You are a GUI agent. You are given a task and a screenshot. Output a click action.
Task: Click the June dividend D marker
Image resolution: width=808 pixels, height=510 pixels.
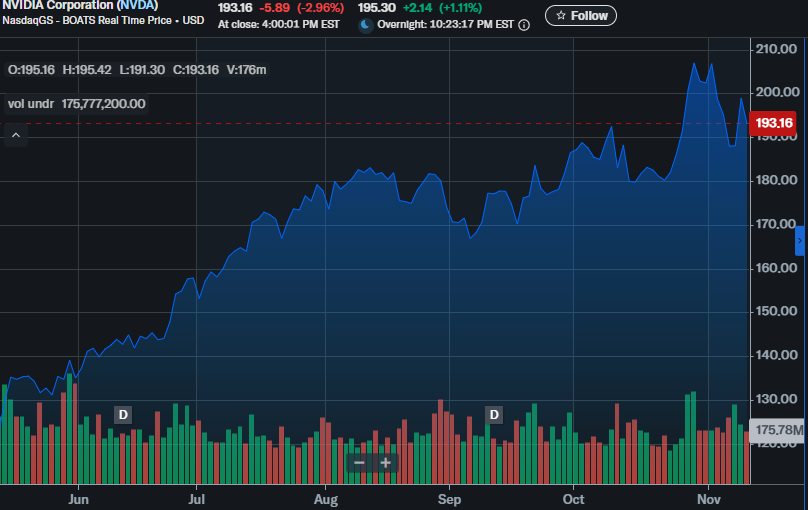point(123,415)
